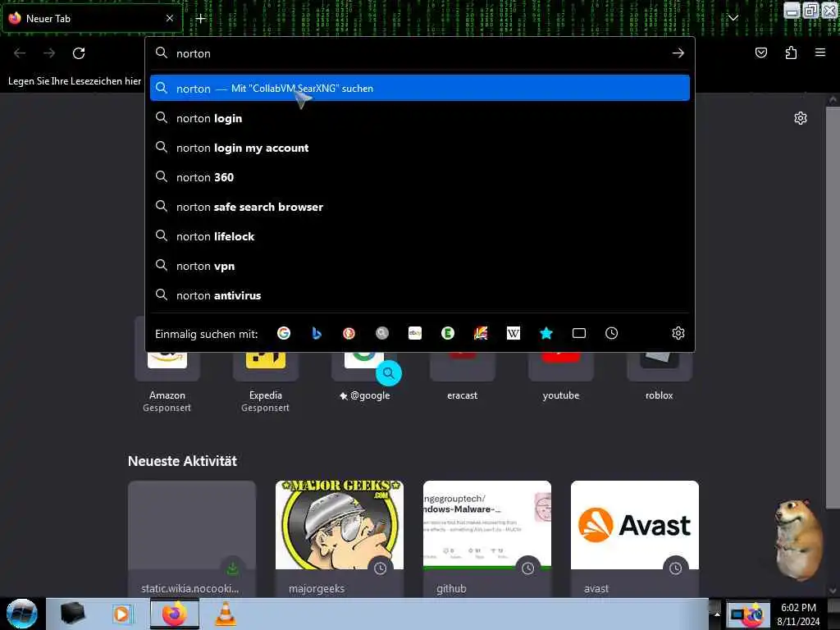Select the 'norton antivirus' suggestion

pos(419,295)
